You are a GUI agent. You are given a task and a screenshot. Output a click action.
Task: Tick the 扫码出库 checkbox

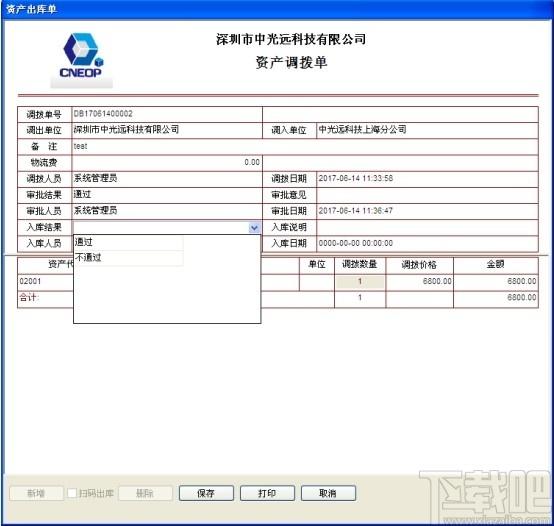pyautogui.click(x=72, y=493)
